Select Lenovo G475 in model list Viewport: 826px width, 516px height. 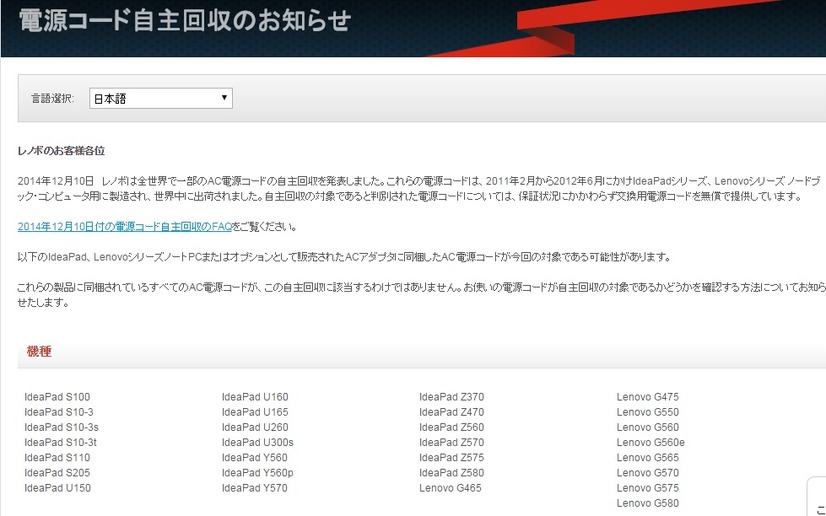click(x=648, y=397)
